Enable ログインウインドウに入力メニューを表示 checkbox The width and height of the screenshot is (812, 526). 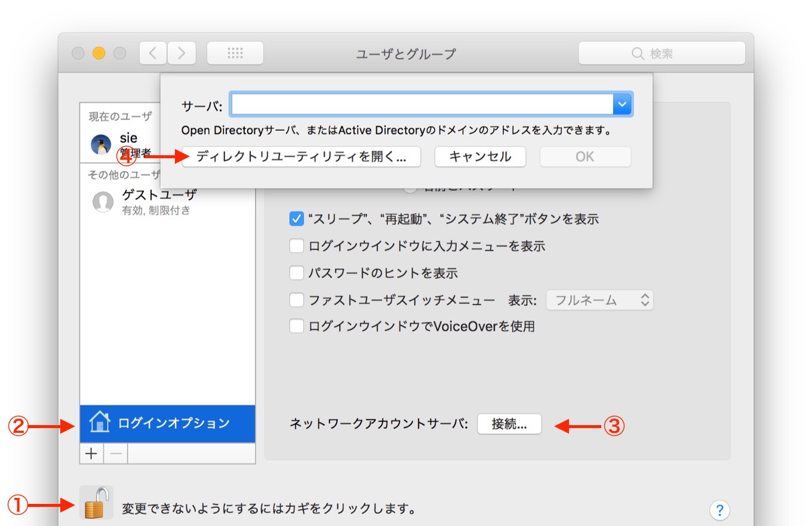(297, 246)
